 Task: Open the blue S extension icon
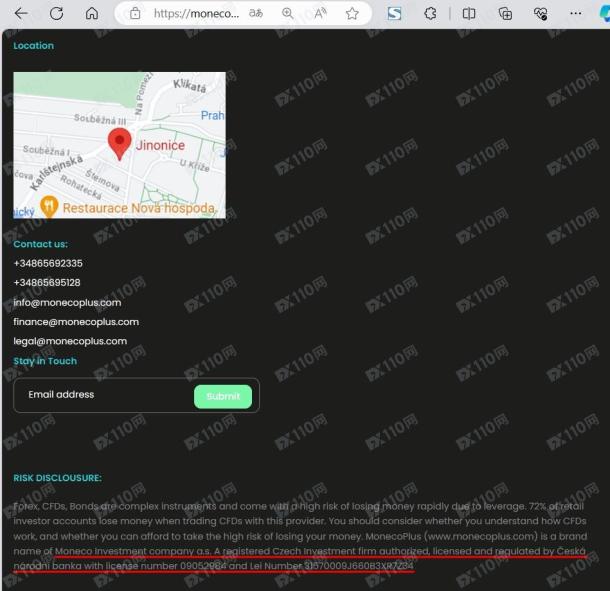pos(394,14)
